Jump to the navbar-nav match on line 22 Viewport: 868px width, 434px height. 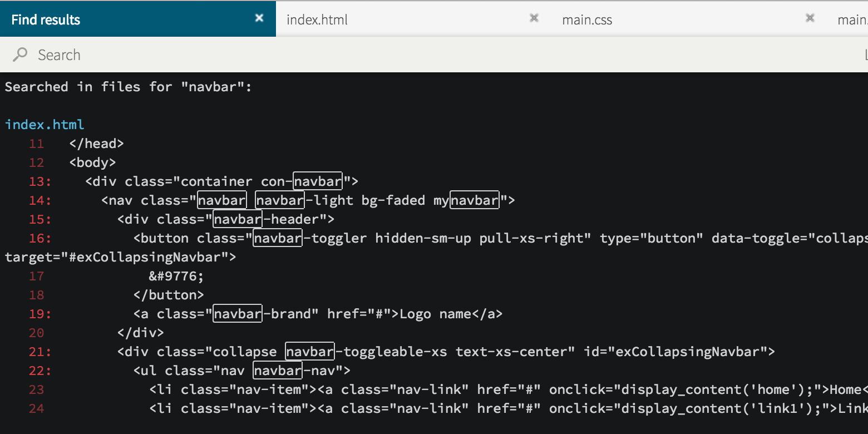[278, 370]
